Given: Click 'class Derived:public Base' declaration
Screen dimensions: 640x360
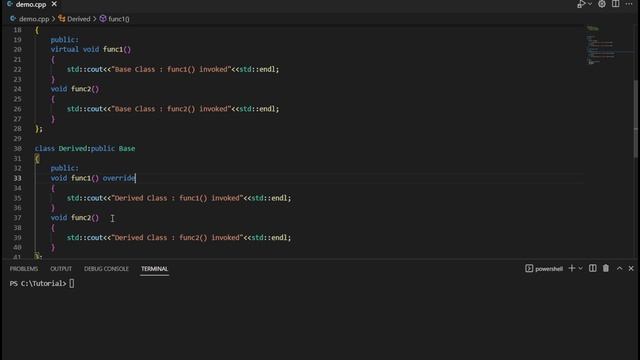Looking at the screenshot, I should pyautogui.click(x=85, y=149).
